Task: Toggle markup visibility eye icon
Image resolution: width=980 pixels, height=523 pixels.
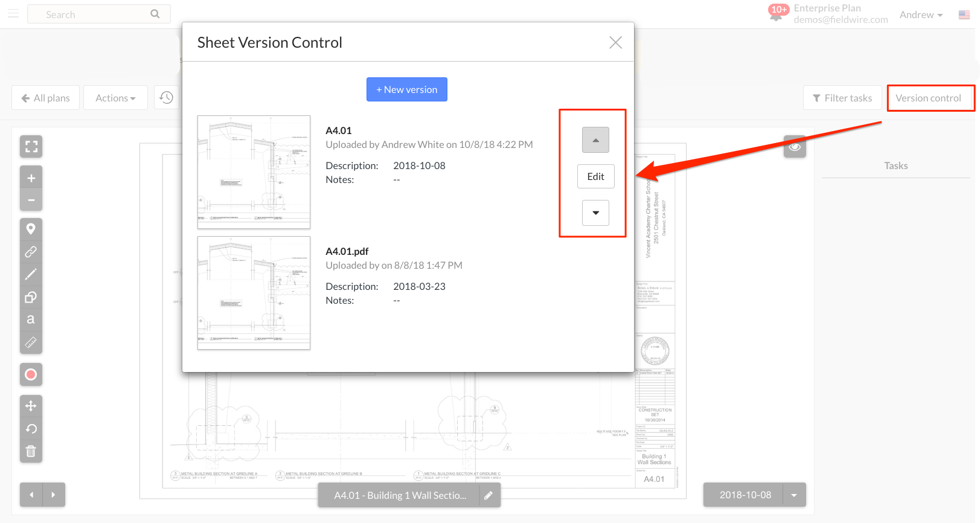Action: click(795, 147)
